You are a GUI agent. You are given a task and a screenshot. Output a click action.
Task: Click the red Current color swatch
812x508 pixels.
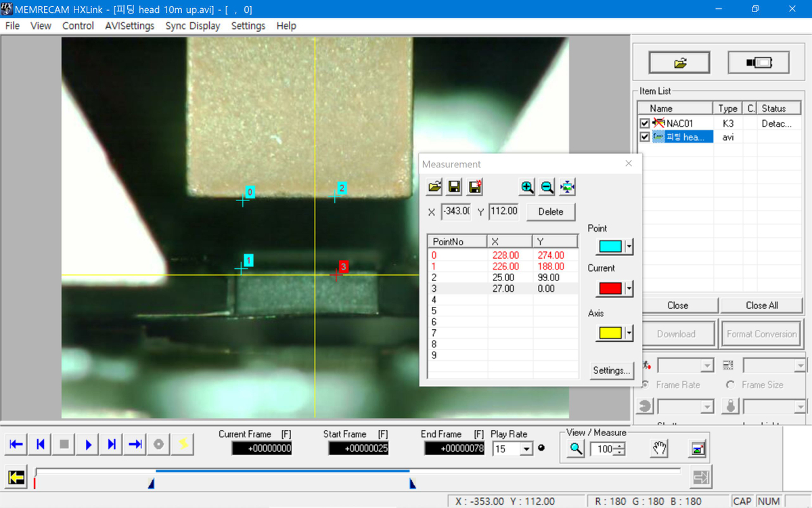[610, 289]
